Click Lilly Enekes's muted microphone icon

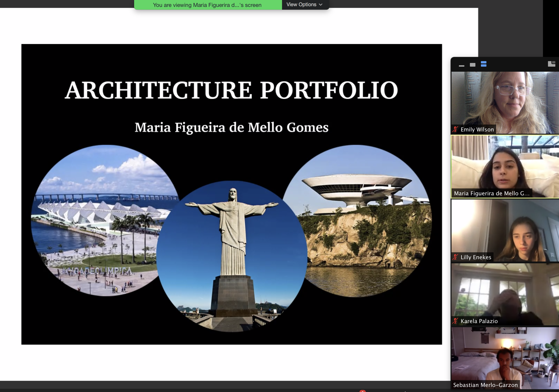pyautogui.click(x=455, y=257)
